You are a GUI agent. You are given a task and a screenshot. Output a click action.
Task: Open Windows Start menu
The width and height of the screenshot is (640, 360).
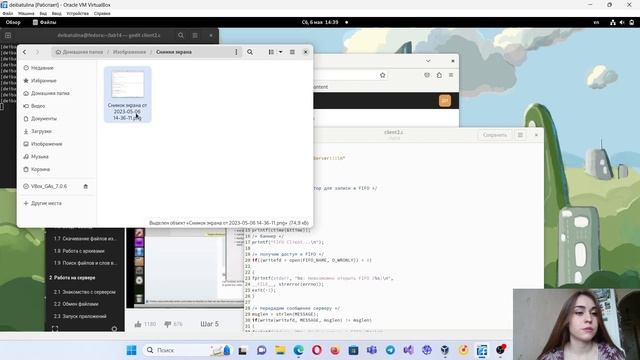click(x=131, y=350)
